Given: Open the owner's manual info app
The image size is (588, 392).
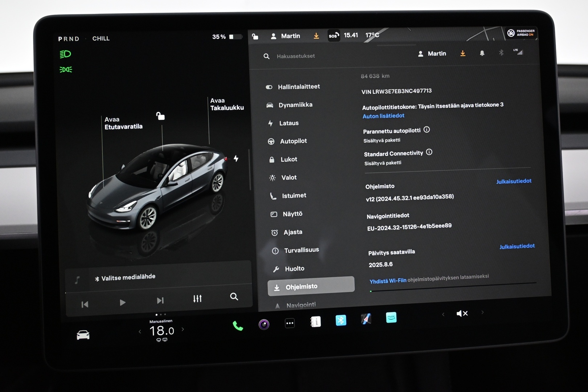Looking at the screenshot, I should point(315,322).
